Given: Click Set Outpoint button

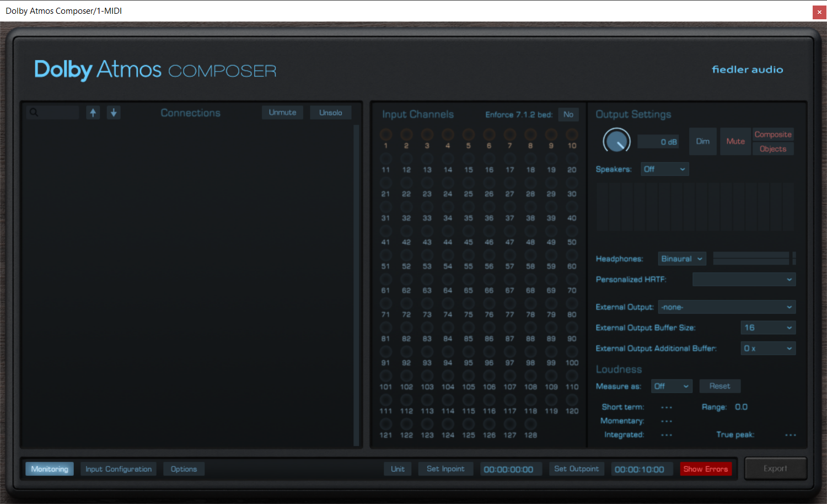Looking at the screenshot, I should [x=577, y=469].
